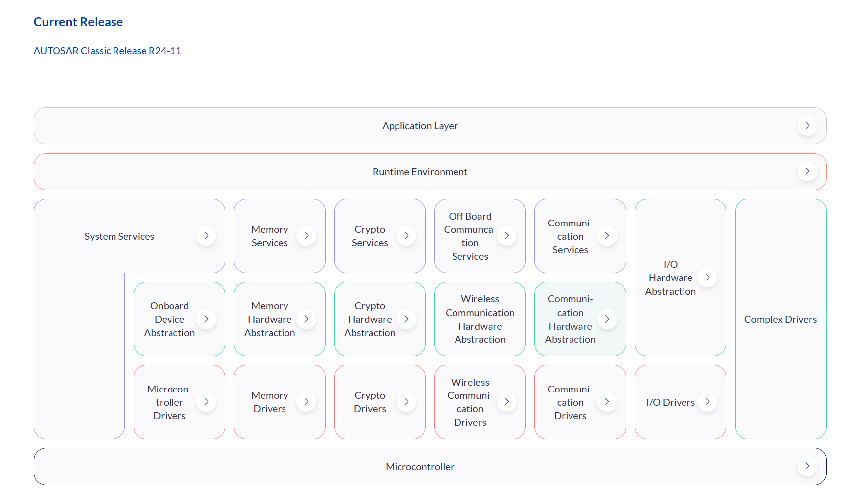Expand the Memory Services chevron

(x=306, y=236)
